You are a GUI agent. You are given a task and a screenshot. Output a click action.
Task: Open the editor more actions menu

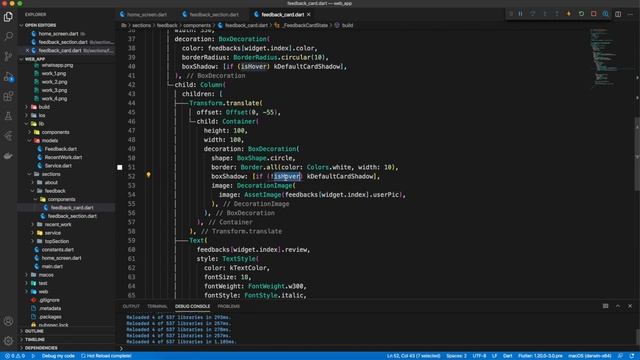630,14
